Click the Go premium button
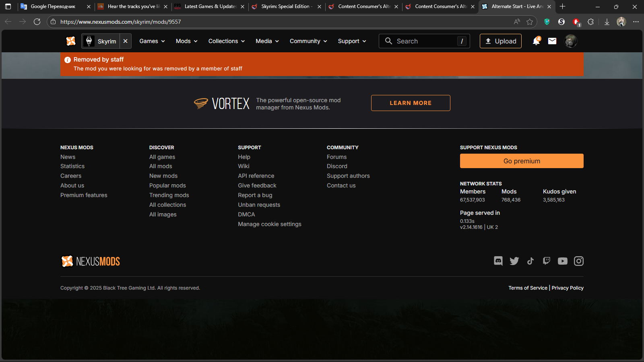 tap(522, 161)
